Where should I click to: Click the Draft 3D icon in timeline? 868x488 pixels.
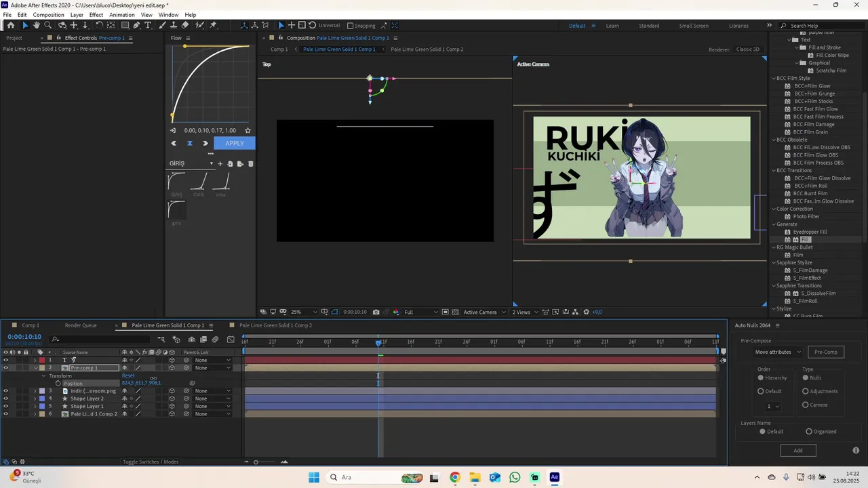pos(176,339)
